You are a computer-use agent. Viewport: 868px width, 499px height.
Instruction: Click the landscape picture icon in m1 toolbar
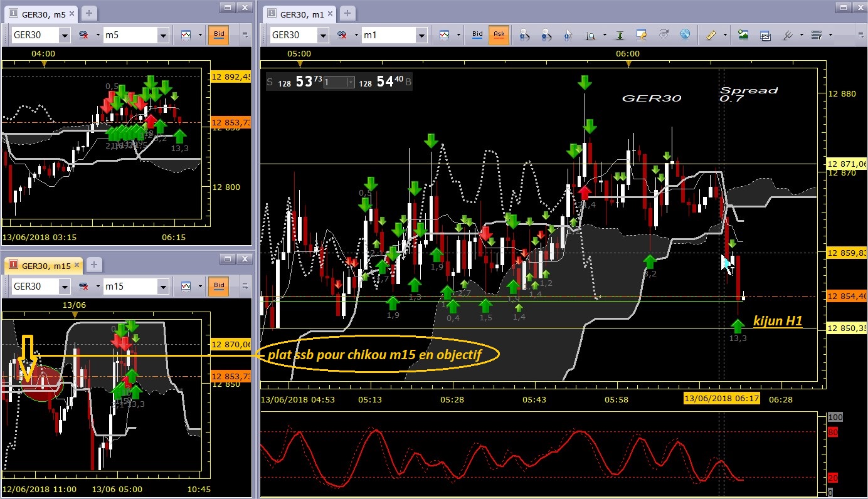pyautogui.click(x=743, y=35)
